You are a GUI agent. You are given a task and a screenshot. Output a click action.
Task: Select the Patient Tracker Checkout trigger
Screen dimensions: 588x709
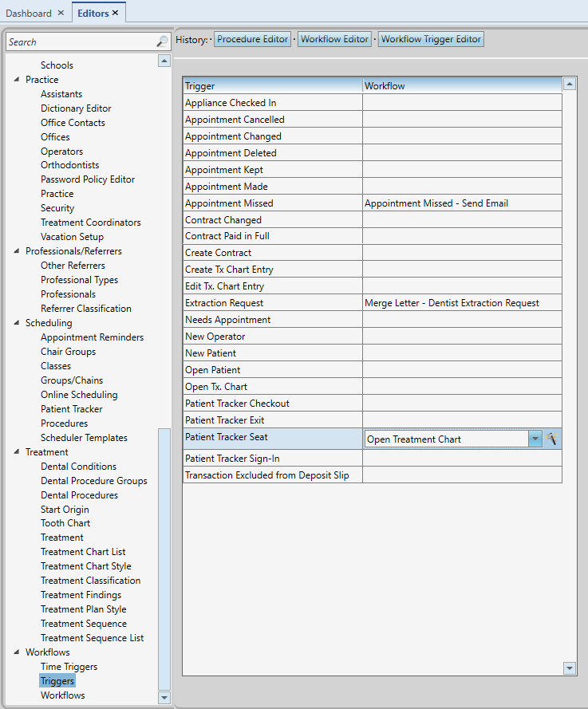(x=373, y=404)
